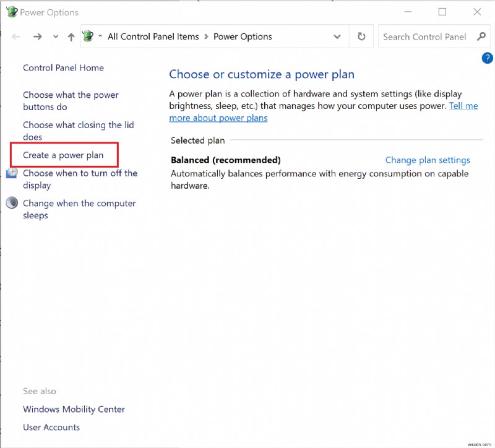
Task: Click the back navigation arrow
Action: point(16,37)
